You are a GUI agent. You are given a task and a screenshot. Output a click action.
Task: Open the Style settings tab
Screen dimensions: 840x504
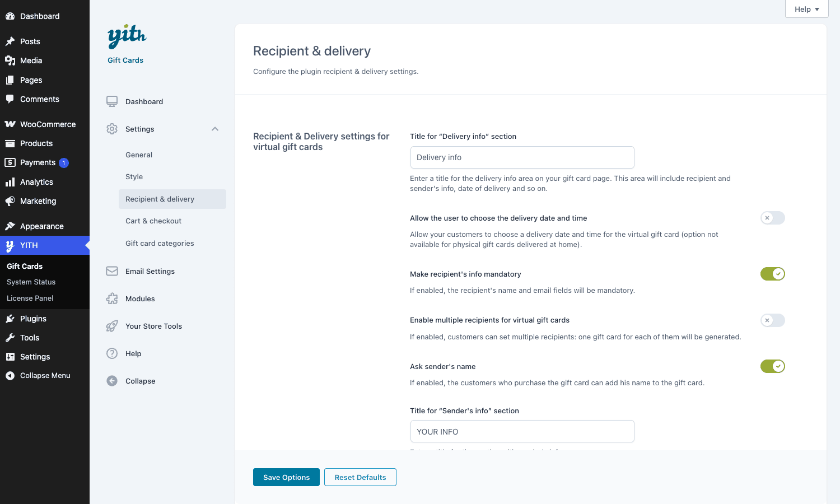pos(134,176)
